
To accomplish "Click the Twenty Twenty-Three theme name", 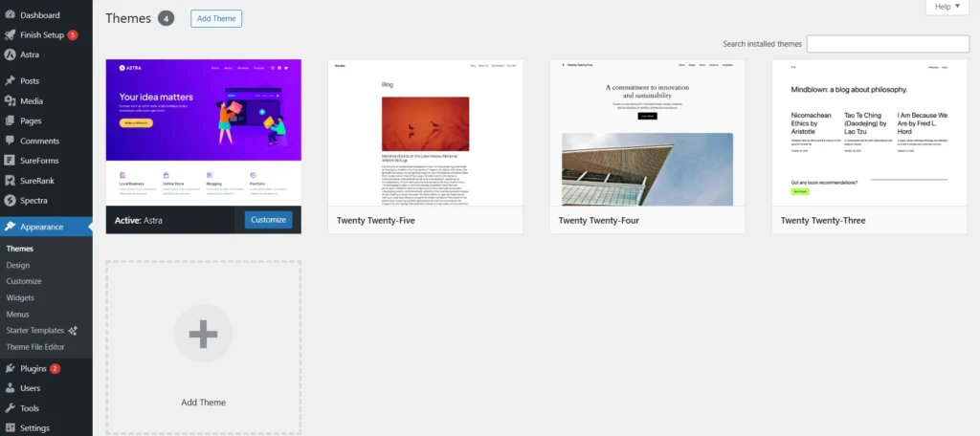I will [x=823, y=221].
